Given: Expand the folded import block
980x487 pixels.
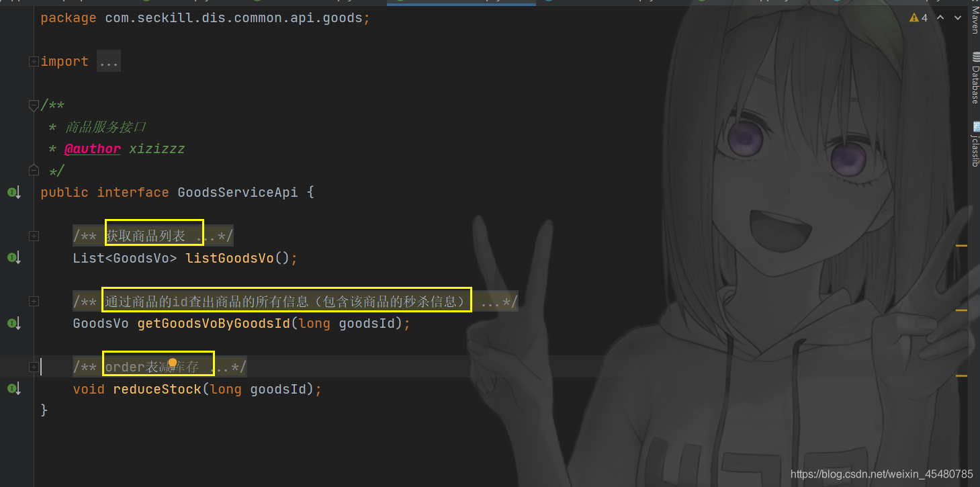Looking at the screenshot, I should coord(34,61).
